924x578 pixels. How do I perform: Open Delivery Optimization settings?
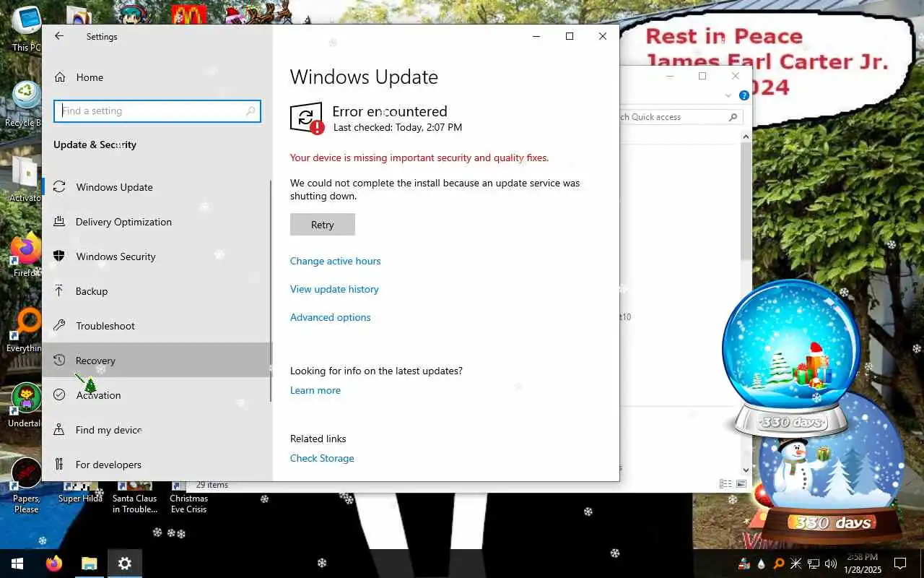pyautogui.click(x=157, y=222)
